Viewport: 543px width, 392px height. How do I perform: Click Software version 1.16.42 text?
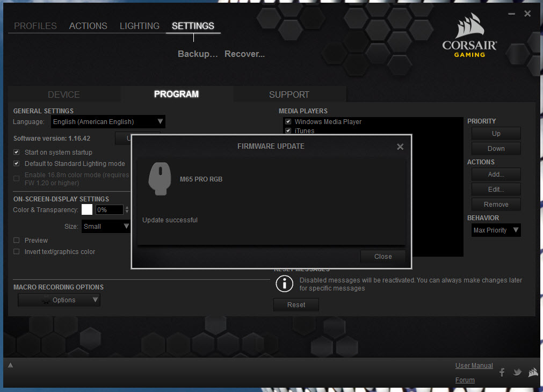52,139
